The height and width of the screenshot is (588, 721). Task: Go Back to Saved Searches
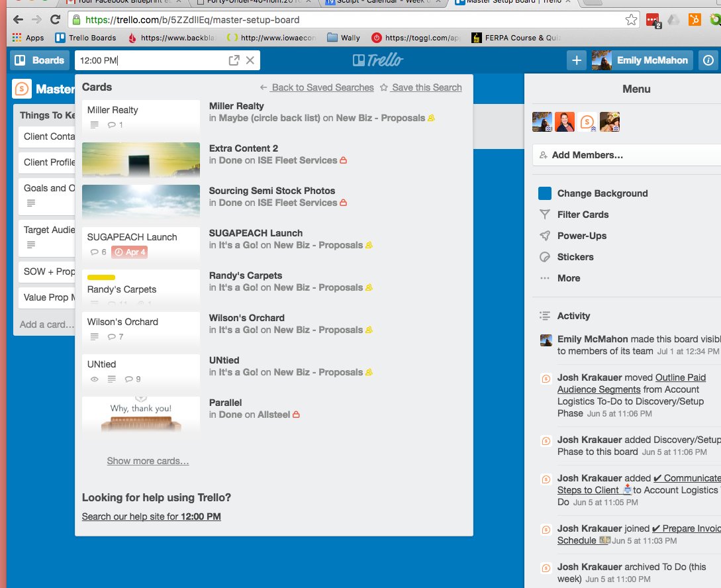[x=317, y=87]
